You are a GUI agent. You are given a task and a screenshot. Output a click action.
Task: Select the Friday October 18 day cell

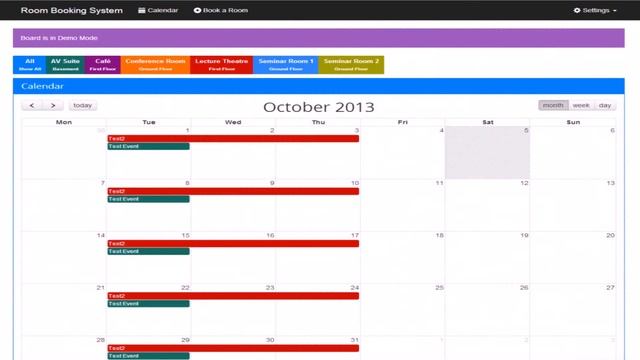click(402, 258)
